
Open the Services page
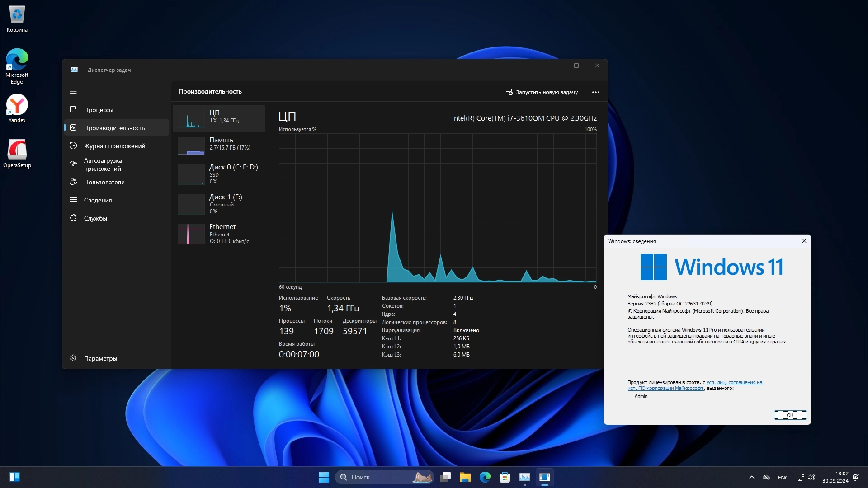pyautogui.click(x=95, y=218)
